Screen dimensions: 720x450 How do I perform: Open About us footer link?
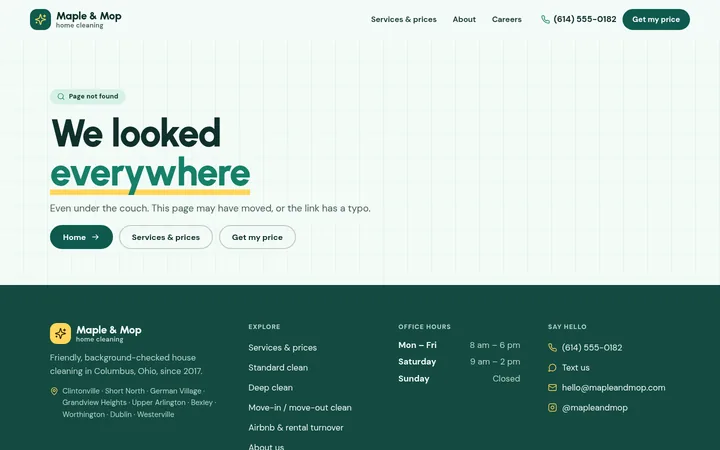[x=266, y=446]
